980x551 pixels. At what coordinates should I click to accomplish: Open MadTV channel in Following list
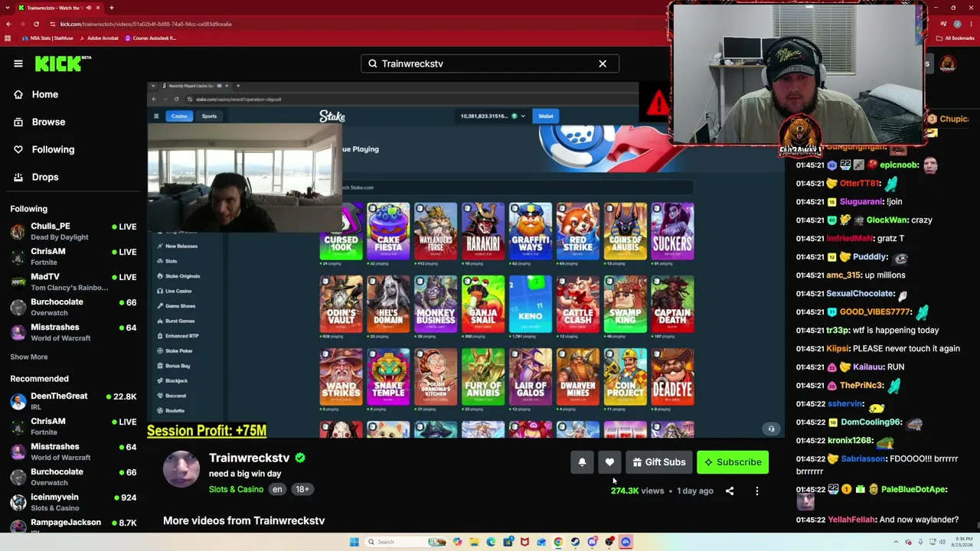coord(73,282)
